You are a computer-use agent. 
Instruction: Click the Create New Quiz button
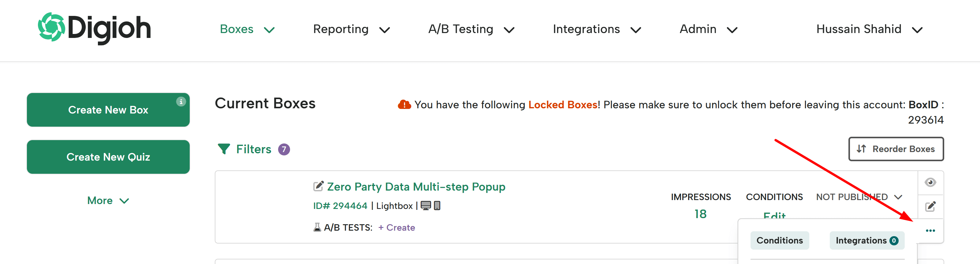[108, 157]
